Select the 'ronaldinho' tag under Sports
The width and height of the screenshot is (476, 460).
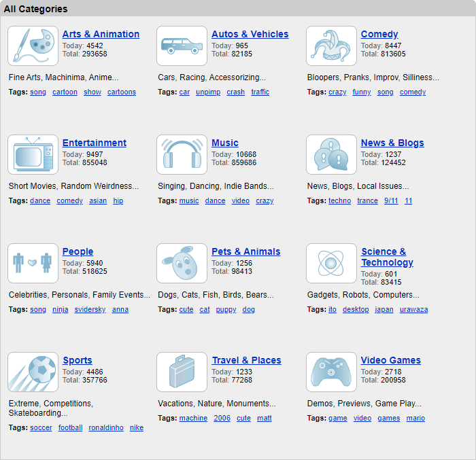coord(106,428)
